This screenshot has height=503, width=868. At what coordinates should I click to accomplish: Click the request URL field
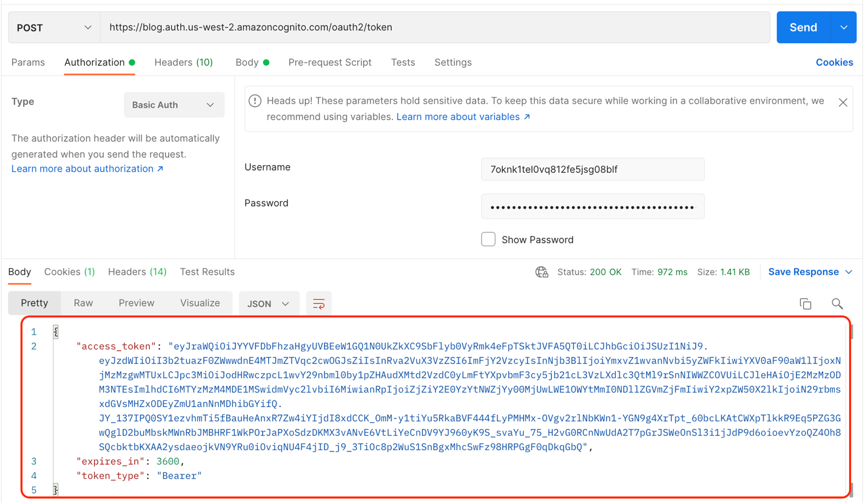[x=435, y=27]
